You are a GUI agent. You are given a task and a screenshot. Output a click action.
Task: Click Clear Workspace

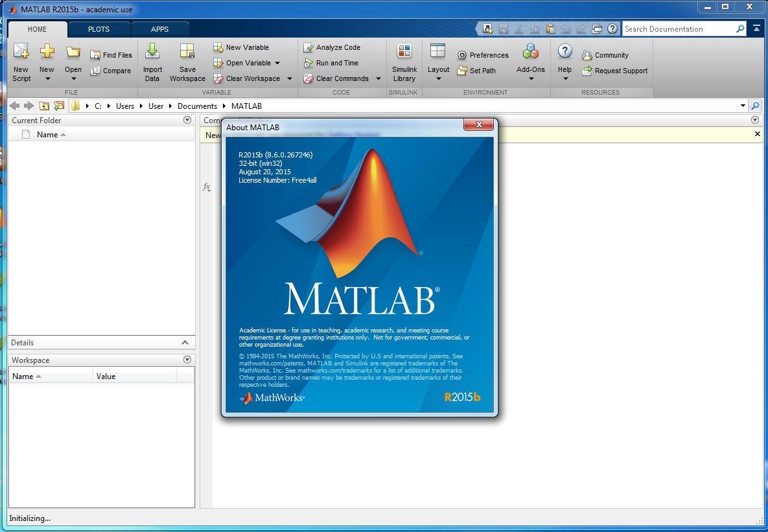pos(247,78)
